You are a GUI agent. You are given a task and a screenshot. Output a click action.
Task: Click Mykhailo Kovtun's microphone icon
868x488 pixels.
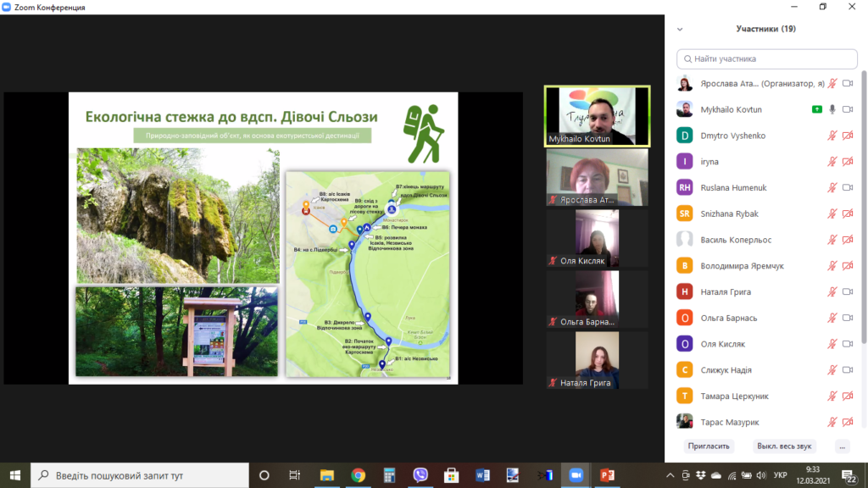pos(832,109)
